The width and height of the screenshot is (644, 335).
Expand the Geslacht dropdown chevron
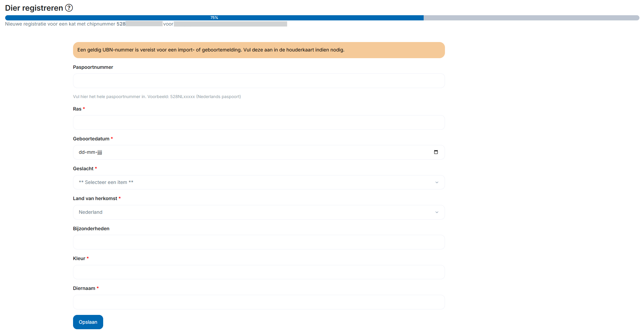point(437,182)
